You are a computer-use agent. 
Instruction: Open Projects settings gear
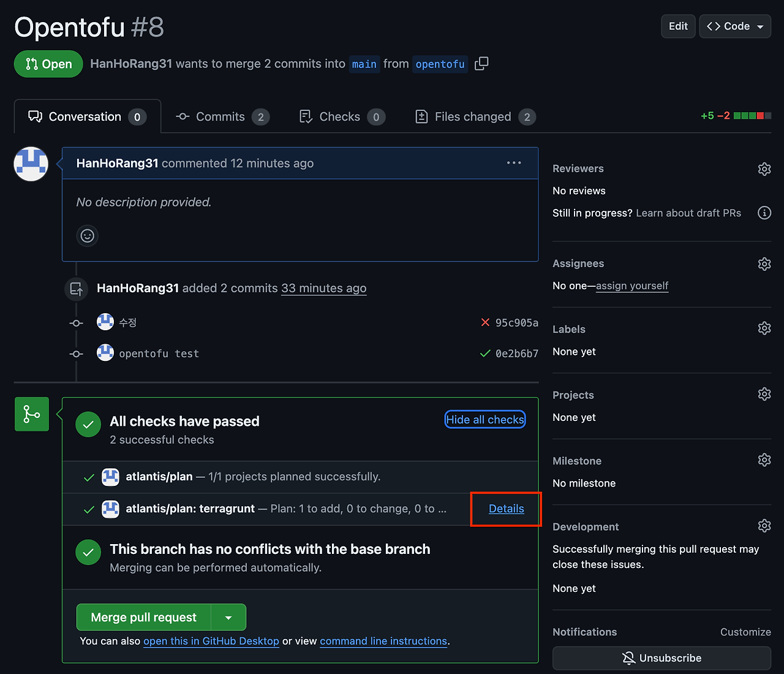(764, 394)
